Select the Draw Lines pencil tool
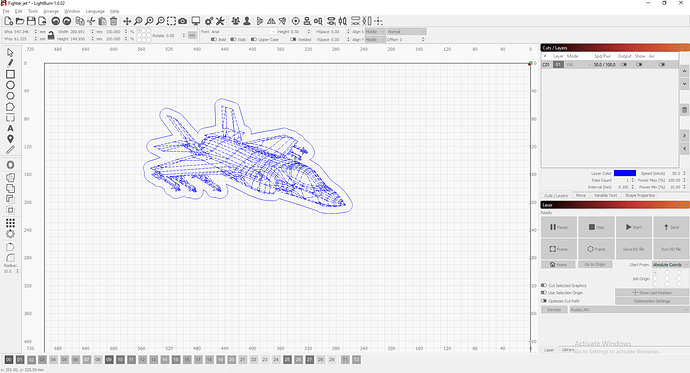The height and width of the screenshot is (373, 690). pos(10,63)
